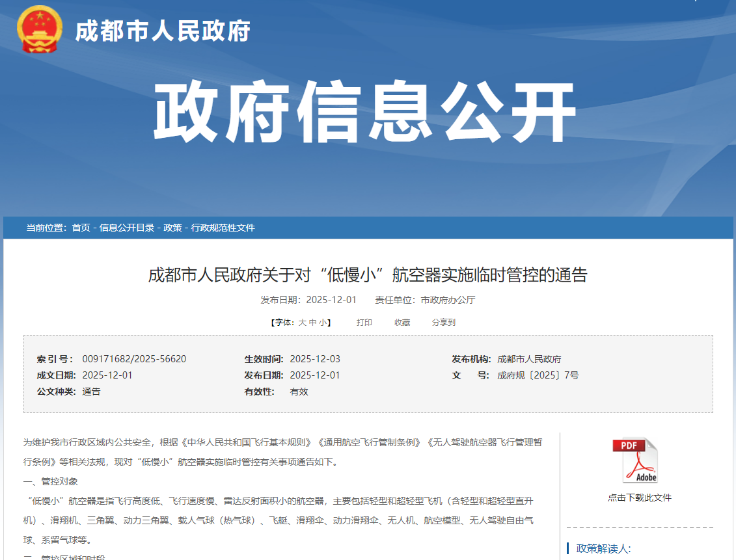Click the 成都市人民政府 site title
Screen dimensions: 736x560
[163, 31]
